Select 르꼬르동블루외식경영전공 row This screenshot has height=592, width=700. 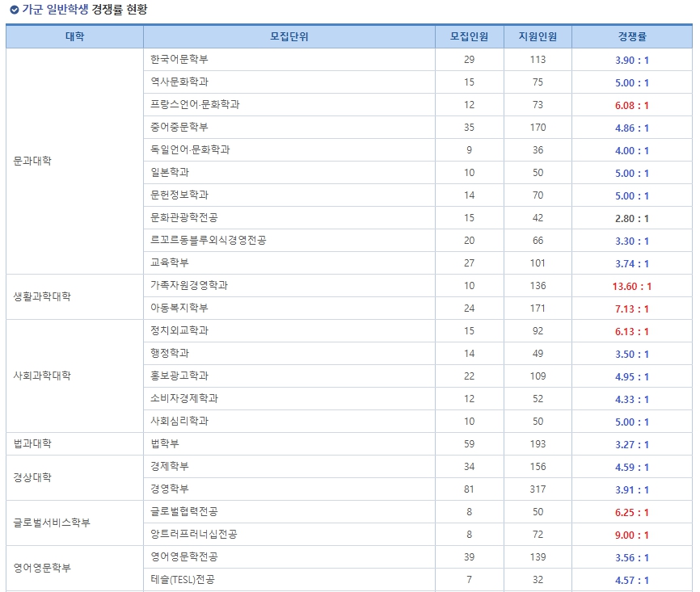click(x=418, y=241)
